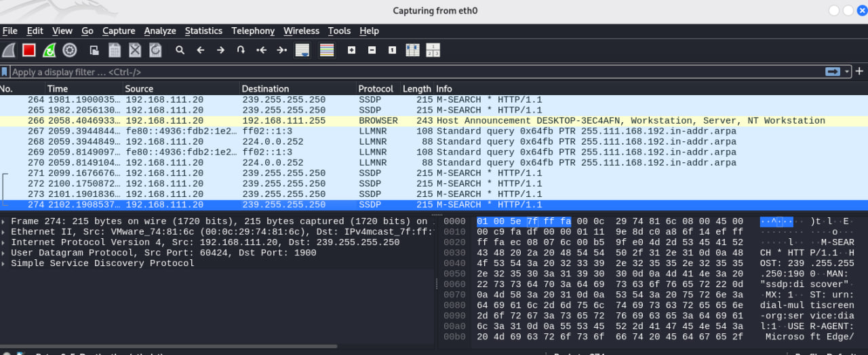Open the Telephony menu

coord(253,31)
